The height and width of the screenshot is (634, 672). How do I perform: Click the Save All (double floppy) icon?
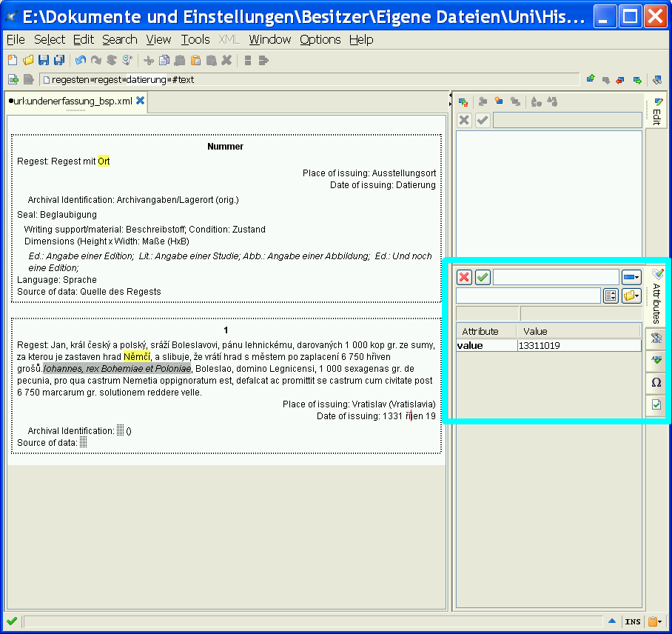59,60
